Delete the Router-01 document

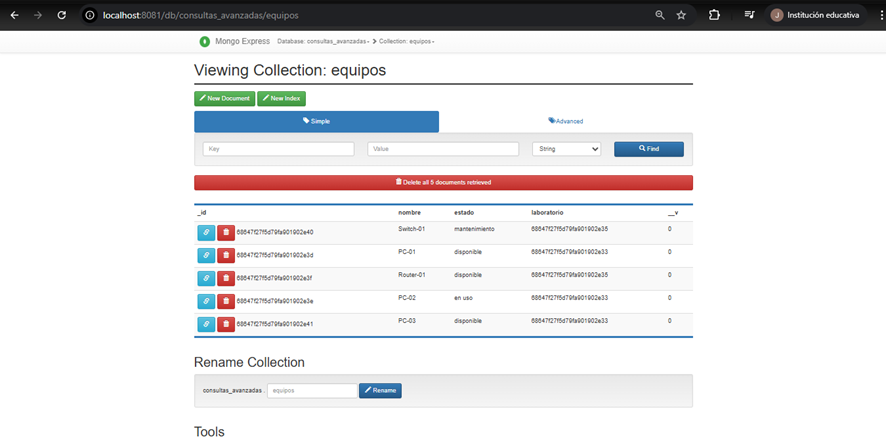point(226,278)
